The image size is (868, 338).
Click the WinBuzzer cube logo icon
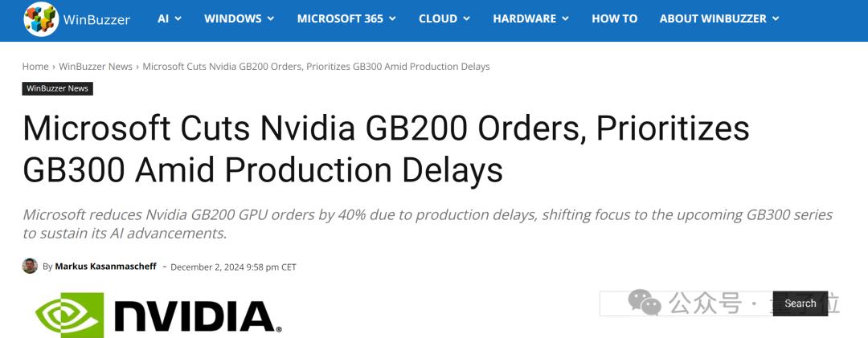41,19
